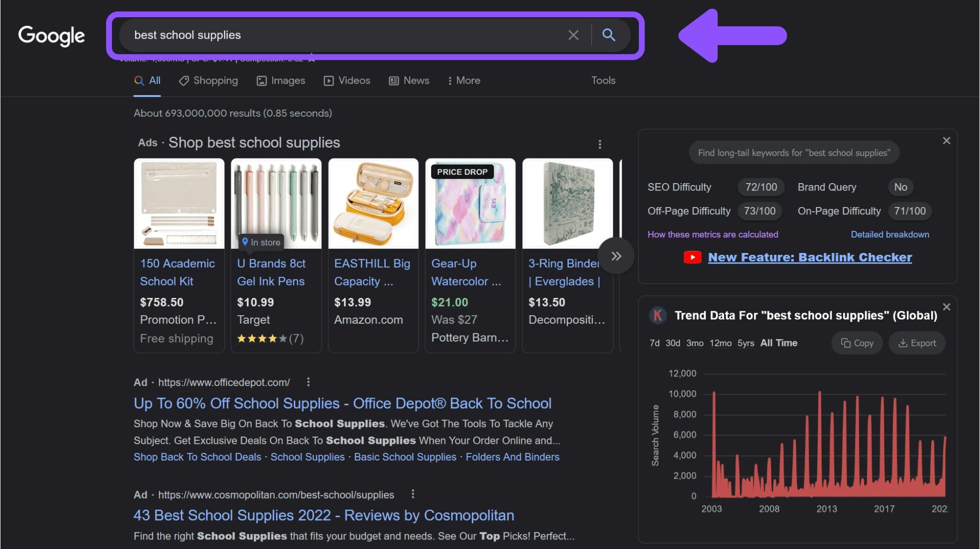Open 43 Best School Supplies 2022 Cosmopolitan link

pos(323,515)
